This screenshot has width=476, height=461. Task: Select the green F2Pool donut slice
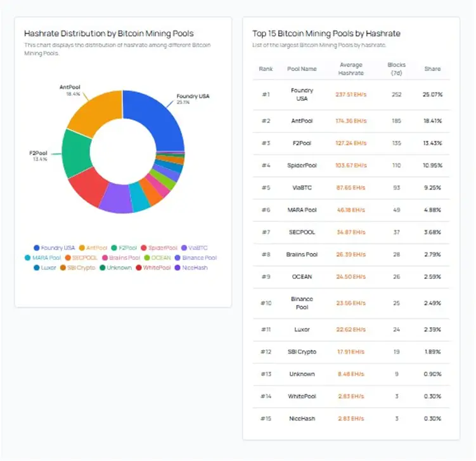(x=77, y=153)
